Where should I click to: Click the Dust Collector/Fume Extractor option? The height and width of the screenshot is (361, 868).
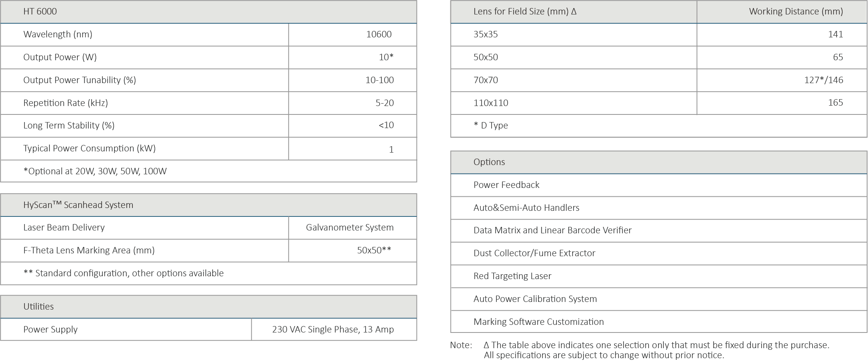[534, 253]
